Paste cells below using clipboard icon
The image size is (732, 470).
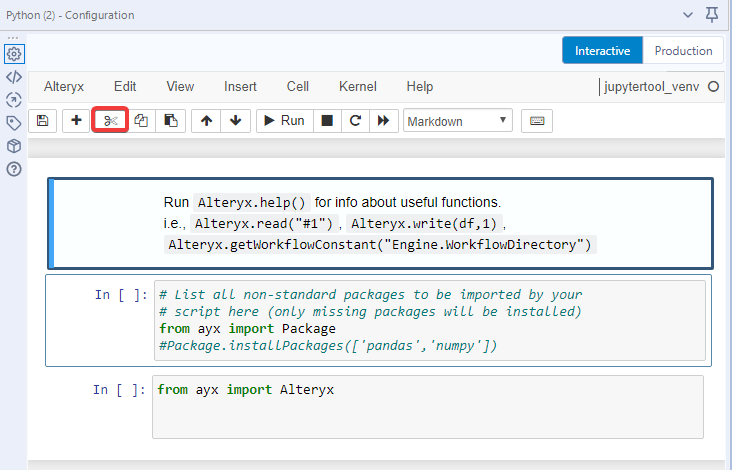click(171, 121)
